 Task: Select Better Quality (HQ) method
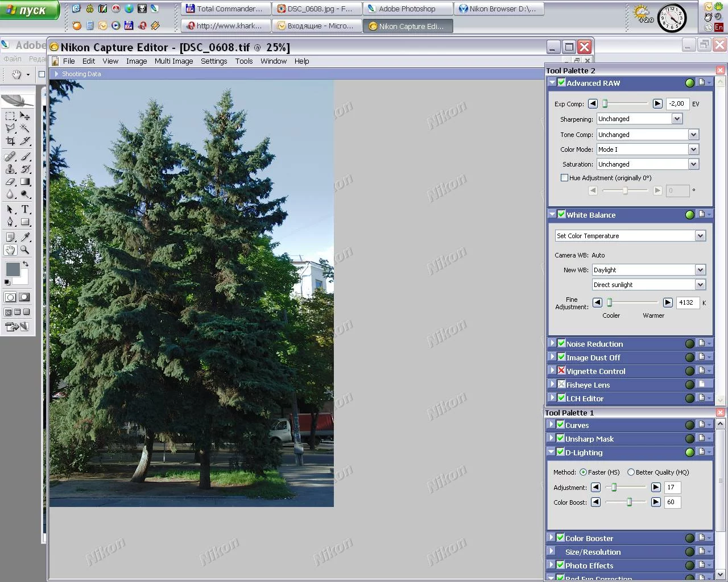tap(631, 472)
